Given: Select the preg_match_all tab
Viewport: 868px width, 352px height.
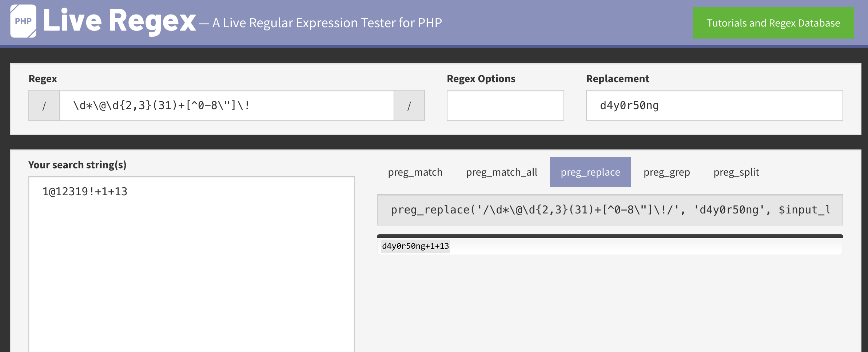Looking at the screenshot, I should pyautogui.click(x=501, y=172).
